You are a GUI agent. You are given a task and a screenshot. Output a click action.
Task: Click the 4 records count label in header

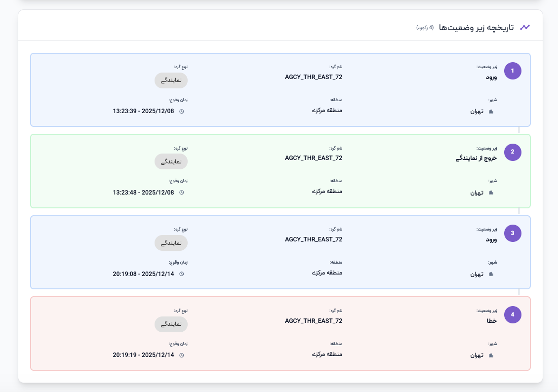(x=425, y=28)
